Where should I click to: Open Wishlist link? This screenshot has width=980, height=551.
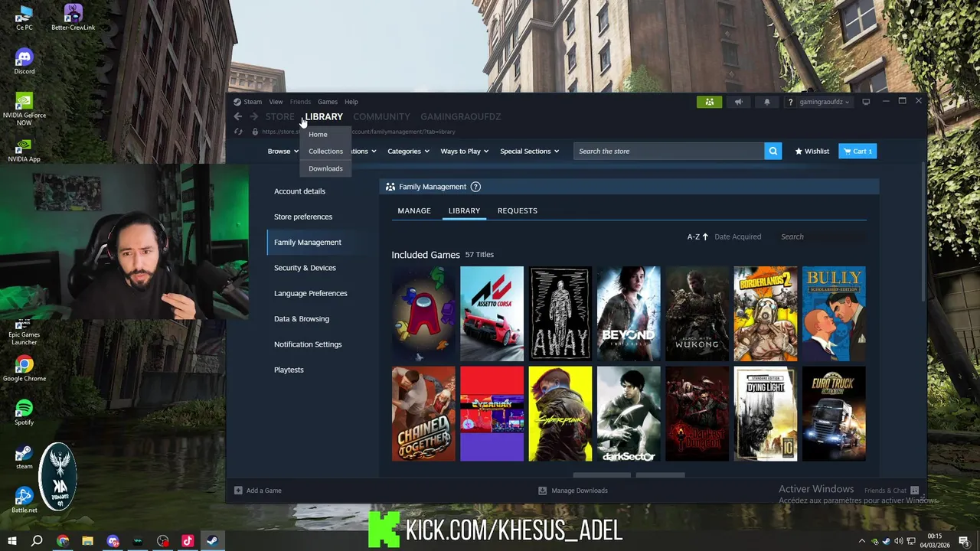coord(812,151)
